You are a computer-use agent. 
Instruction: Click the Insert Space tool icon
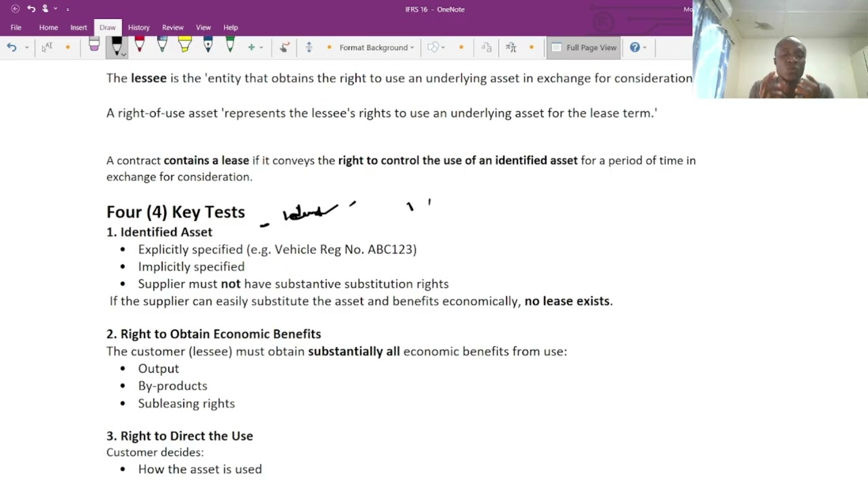point(309,47)
